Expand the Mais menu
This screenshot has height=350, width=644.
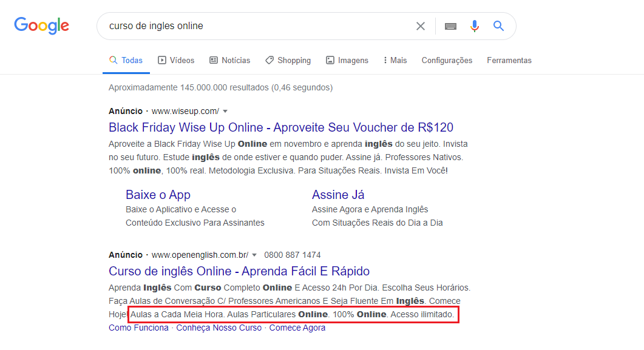tap(395, 60)
